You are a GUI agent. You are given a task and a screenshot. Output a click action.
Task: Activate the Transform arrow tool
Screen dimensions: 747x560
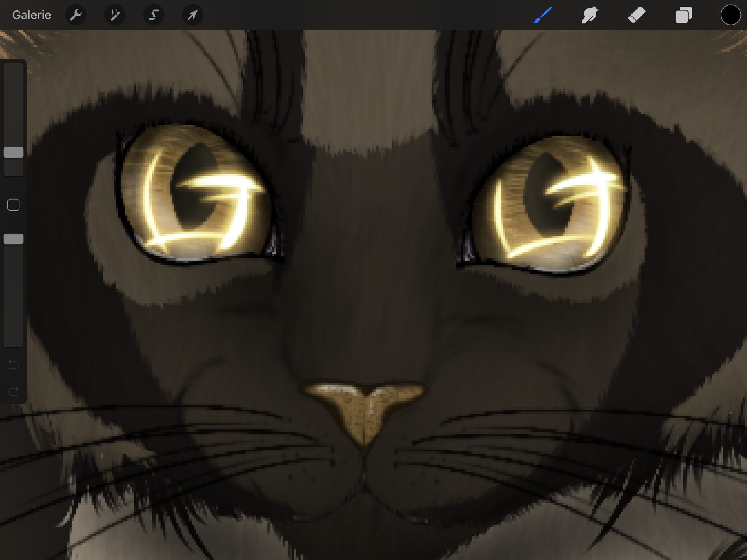coord(193,15)
